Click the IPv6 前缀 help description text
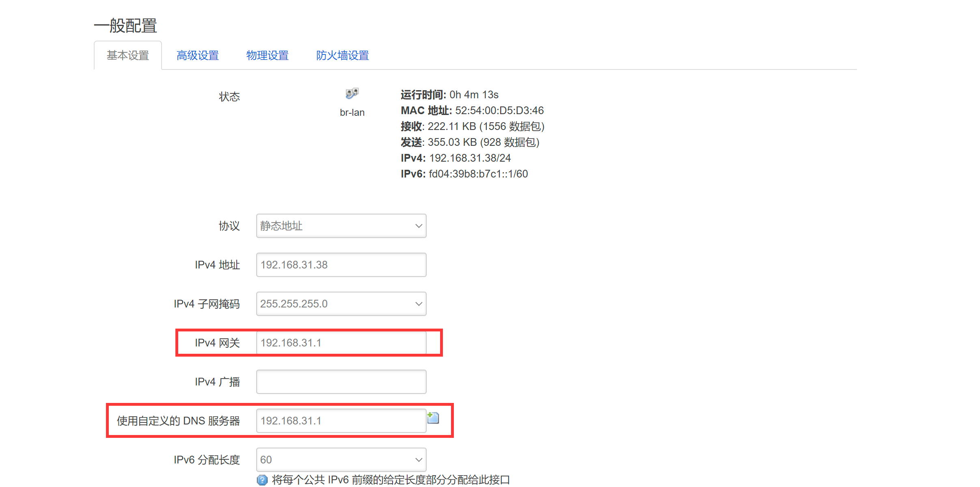The height and width of the screenshot is (487, 980). [391, 480]
